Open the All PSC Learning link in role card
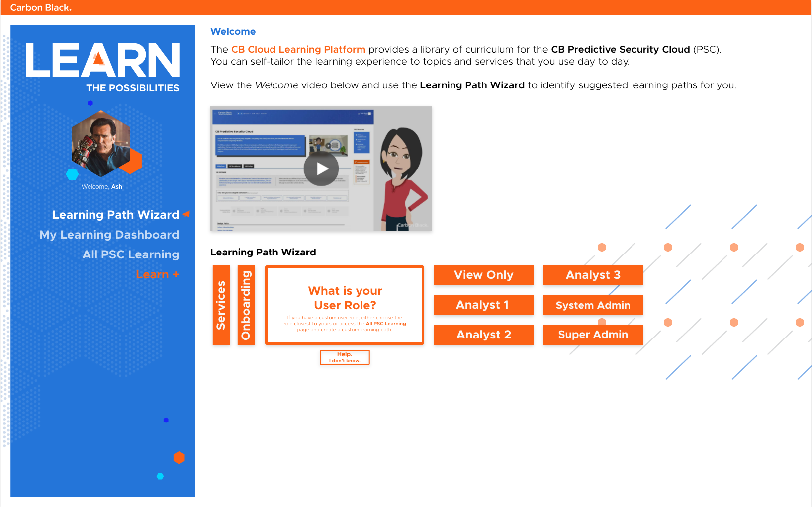The width and height of the screenshot is (812, 507). click(386, 324)
